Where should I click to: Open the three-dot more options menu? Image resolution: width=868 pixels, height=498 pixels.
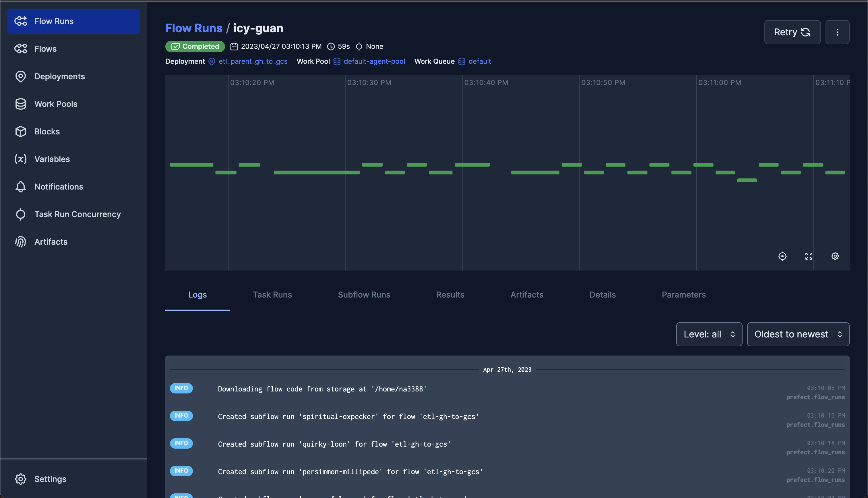tap(837, 32)
